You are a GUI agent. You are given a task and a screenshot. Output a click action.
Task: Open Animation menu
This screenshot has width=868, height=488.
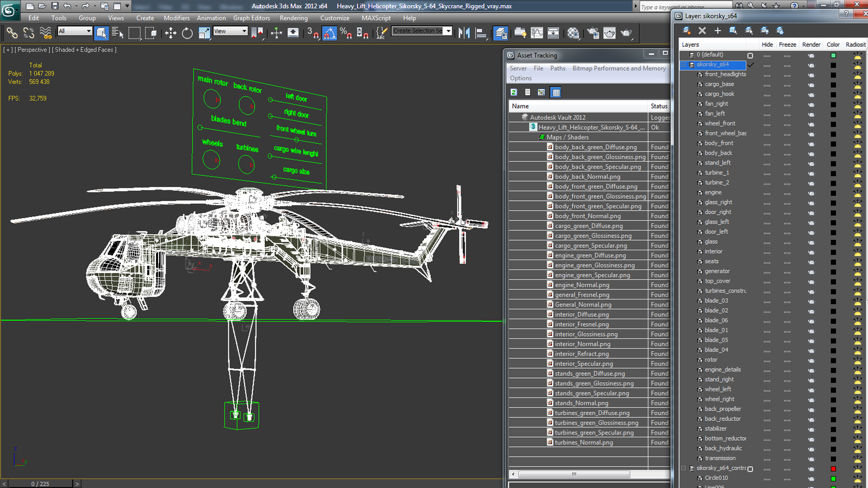(x=211, y=18)
